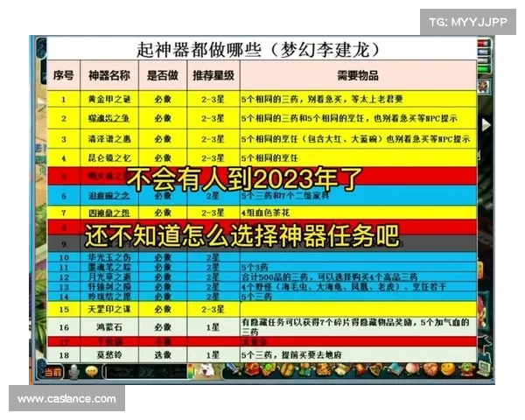Click the microphone voice icon
525x420 pixels.
click(73, 372)
